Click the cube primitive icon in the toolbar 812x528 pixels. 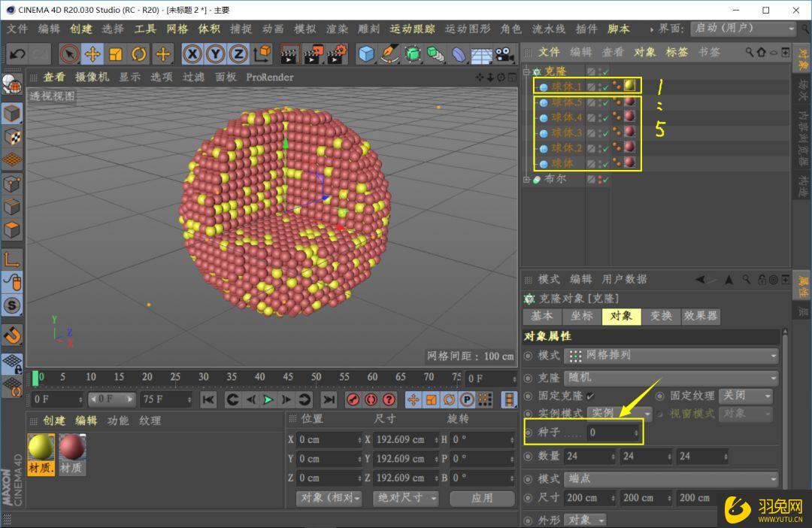[365, 53]
